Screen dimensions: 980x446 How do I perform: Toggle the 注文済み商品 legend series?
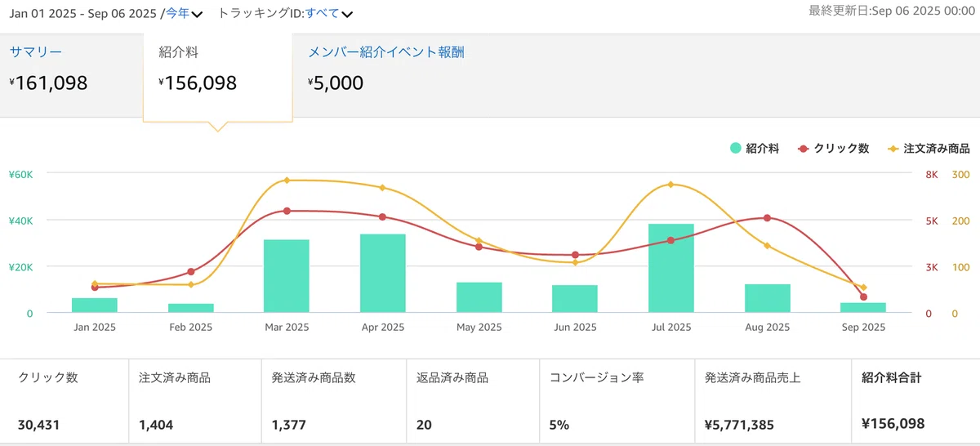pyautogui.click(x=929, y=149)
